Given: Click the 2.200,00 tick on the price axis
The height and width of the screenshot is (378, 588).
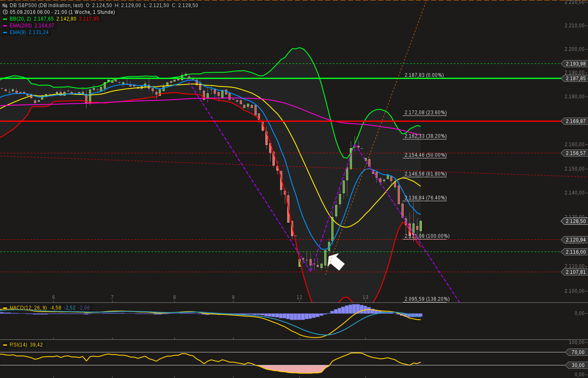Looking at the screenshot, I should (575, 49).
